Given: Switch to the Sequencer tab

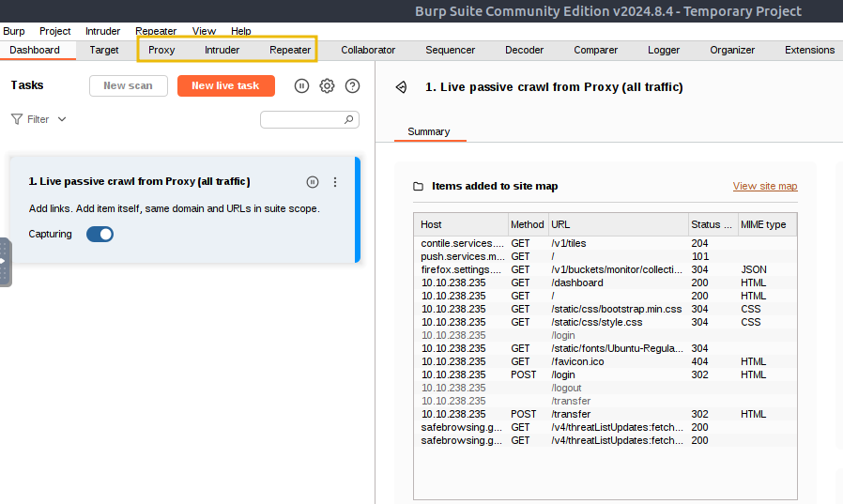Looking at the screenshot, I should (x=451, y=50).
